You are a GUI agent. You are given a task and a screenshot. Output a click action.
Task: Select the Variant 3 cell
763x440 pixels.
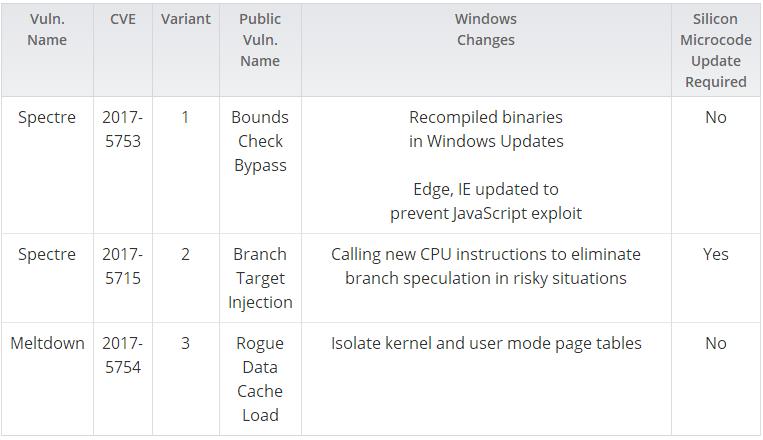pos(185,343)
